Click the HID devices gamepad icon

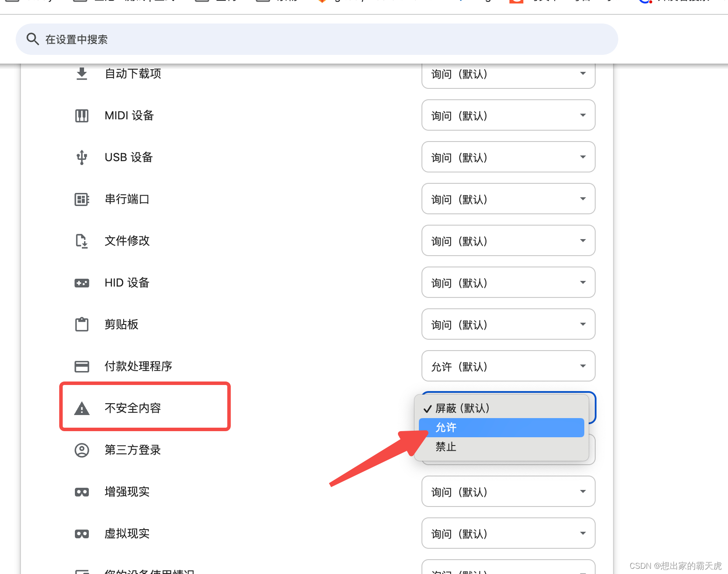(x=82, y=283)
